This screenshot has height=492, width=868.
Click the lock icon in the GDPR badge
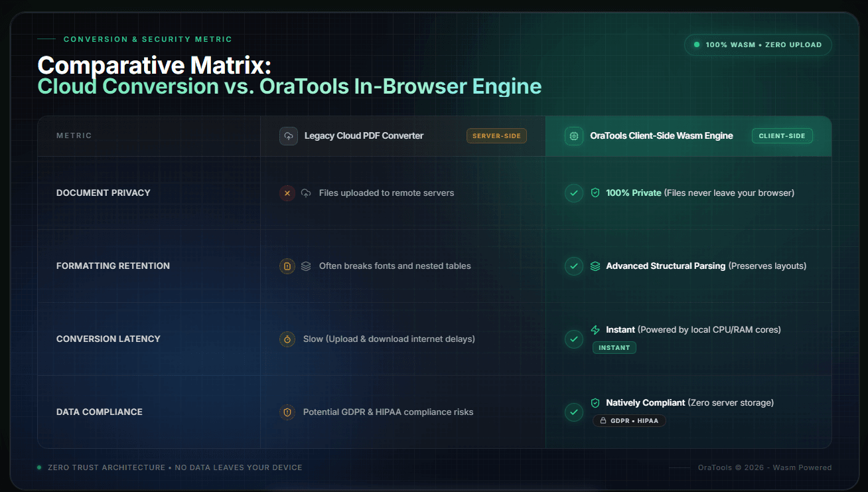(603, 421)
